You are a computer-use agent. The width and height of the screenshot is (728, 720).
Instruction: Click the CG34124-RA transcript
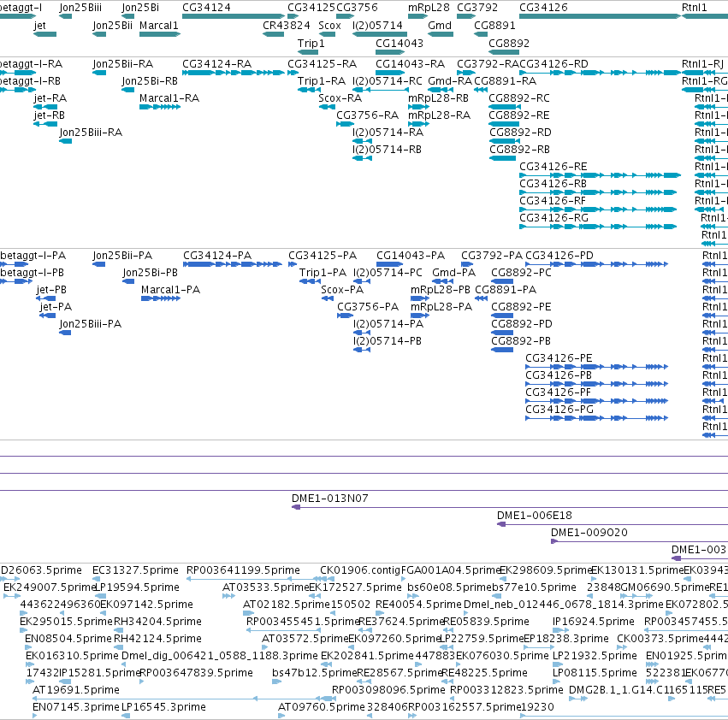(233, 73)
